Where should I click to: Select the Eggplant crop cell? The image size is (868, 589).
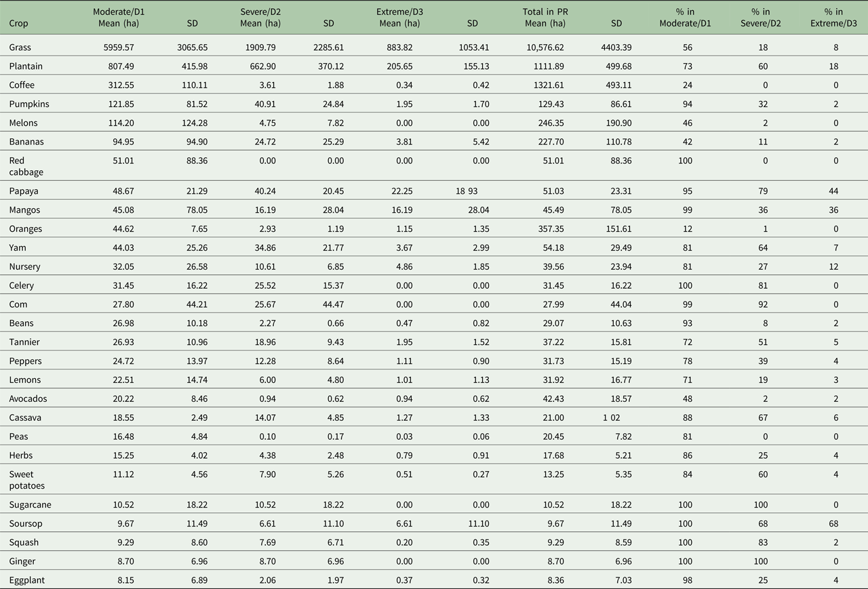point(28,580)
